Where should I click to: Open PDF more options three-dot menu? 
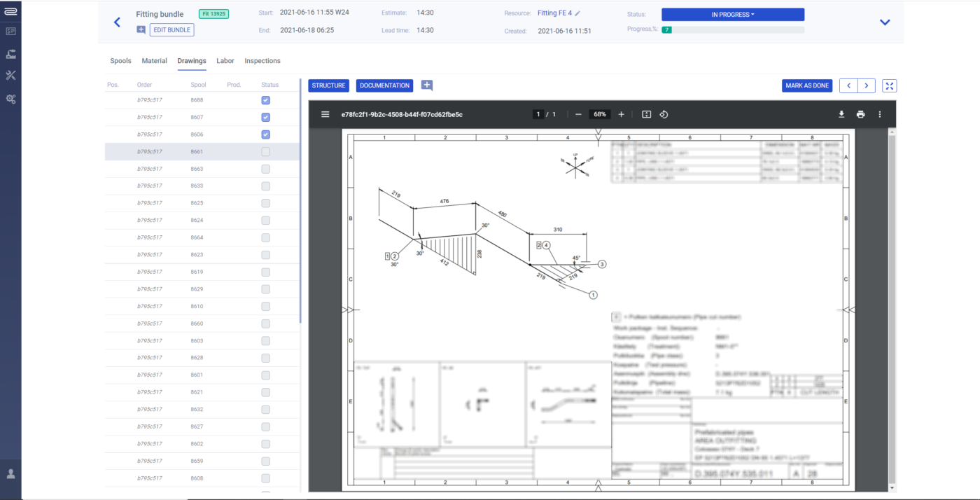tap(880, 114)
